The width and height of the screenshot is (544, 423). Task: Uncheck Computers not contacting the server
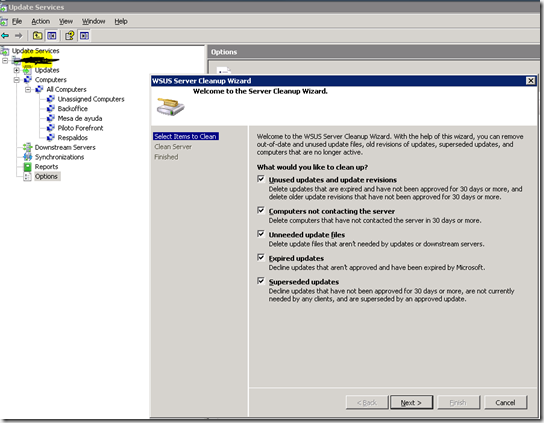261,210
